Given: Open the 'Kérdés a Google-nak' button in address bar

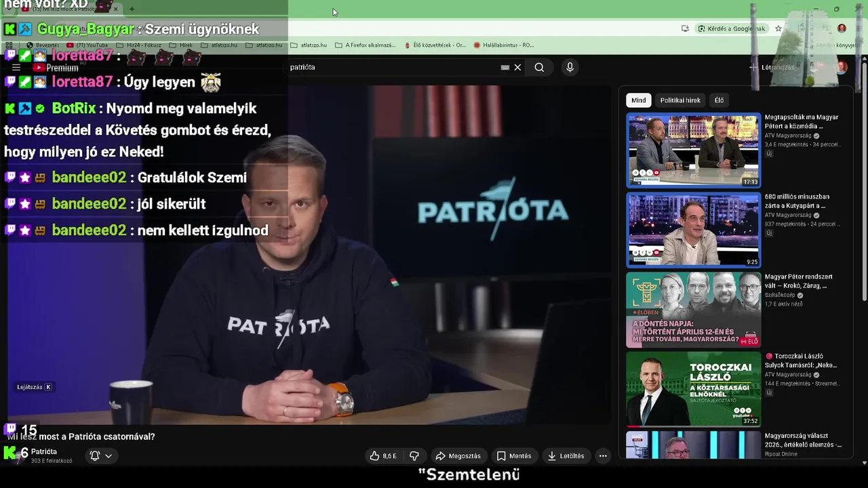Looking at the screenshot, I should (730, 28).
